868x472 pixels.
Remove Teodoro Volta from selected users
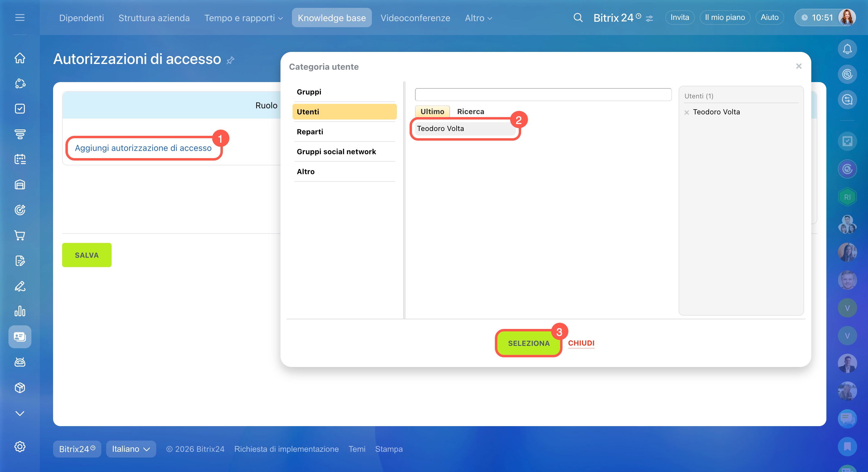687,112
